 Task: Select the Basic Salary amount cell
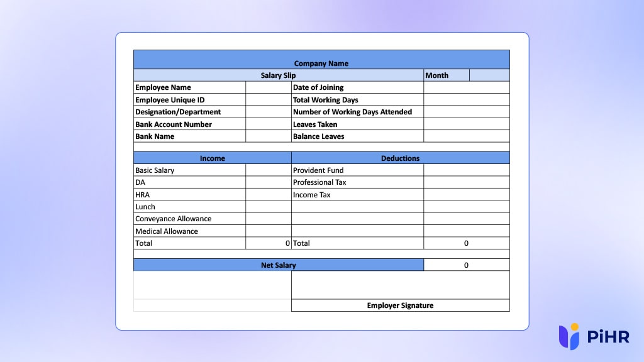[x=269, y=170]
